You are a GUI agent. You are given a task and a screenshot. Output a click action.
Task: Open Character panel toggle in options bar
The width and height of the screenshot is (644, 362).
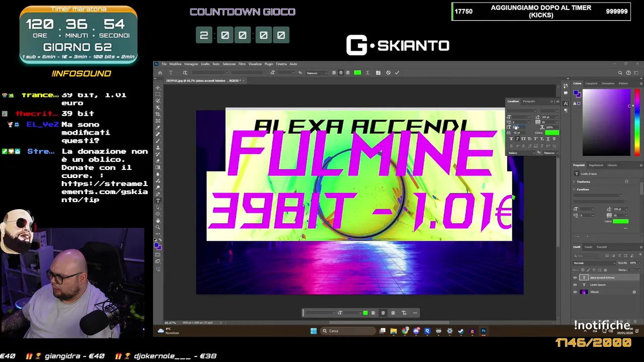(378, 72)
